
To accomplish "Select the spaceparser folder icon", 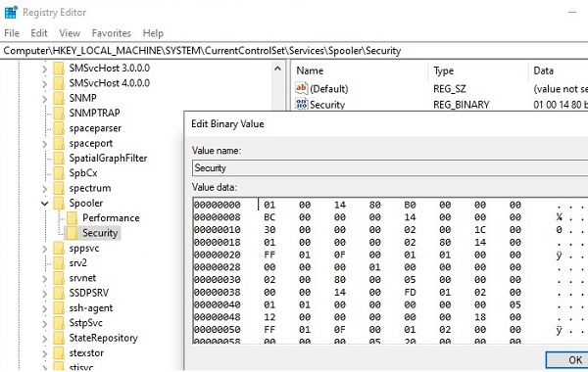I will tap(59, 128).
